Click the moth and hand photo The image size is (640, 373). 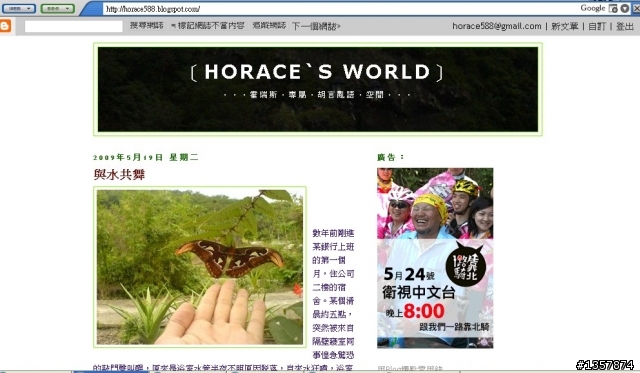click(x=200, y=267)
